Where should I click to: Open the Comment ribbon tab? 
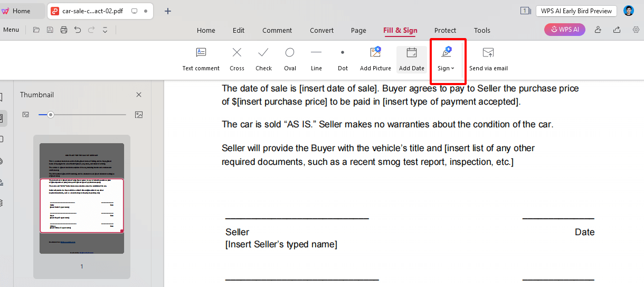(x=277, y=31)
